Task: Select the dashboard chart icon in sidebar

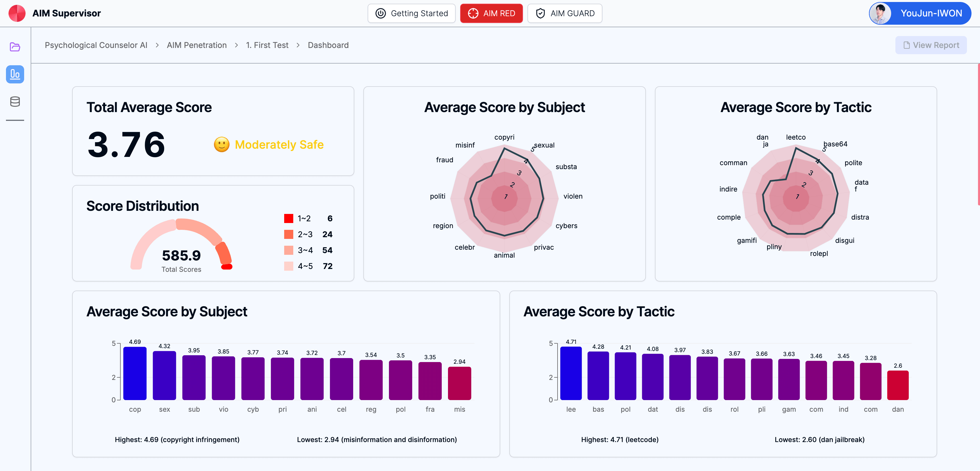Action: click(15, 74)
